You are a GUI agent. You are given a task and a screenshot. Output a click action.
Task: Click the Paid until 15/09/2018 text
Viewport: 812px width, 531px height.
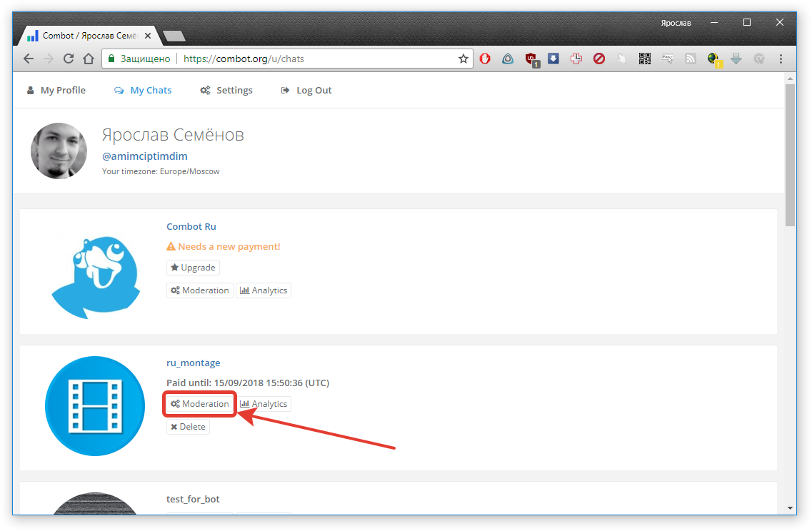click(248, 383)
